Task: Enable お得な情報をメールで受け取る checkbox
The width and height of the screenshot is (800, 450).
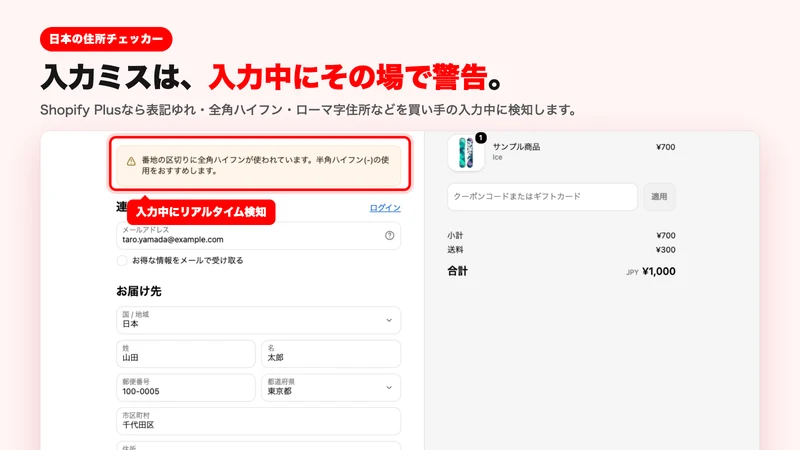Action: tap(122, 261)
